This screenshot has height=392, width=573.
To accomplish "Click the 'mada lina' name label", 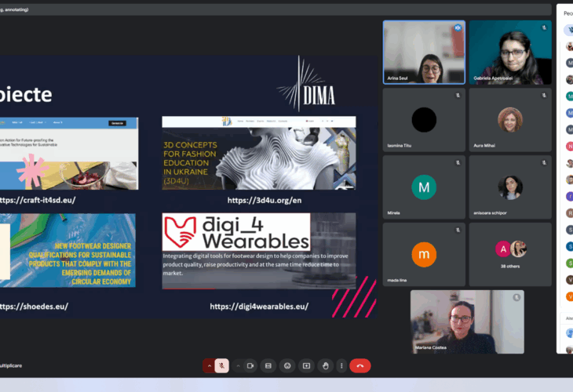I will (x=397, y=281).
